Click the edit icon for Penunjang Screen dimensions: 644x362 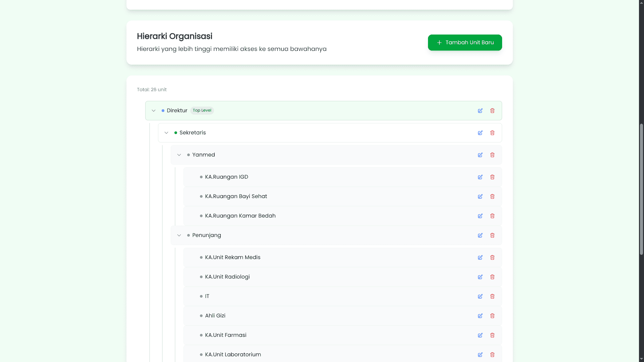click(x=480, y=235)
